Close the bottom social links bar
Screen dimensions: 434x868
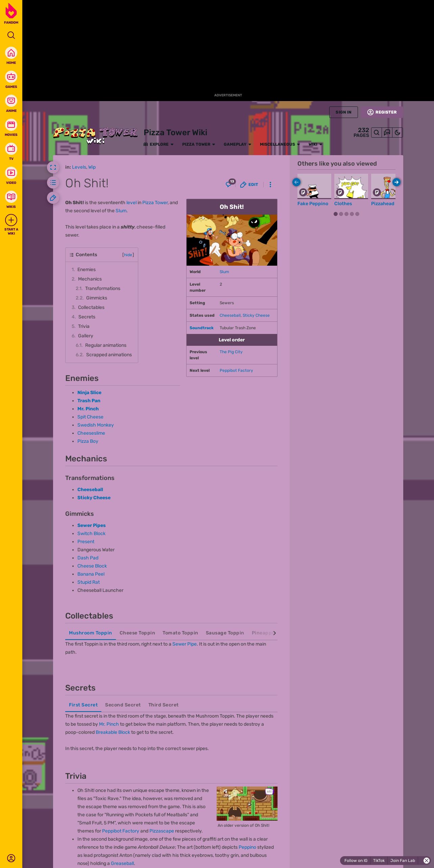click(x=427, y=861)
